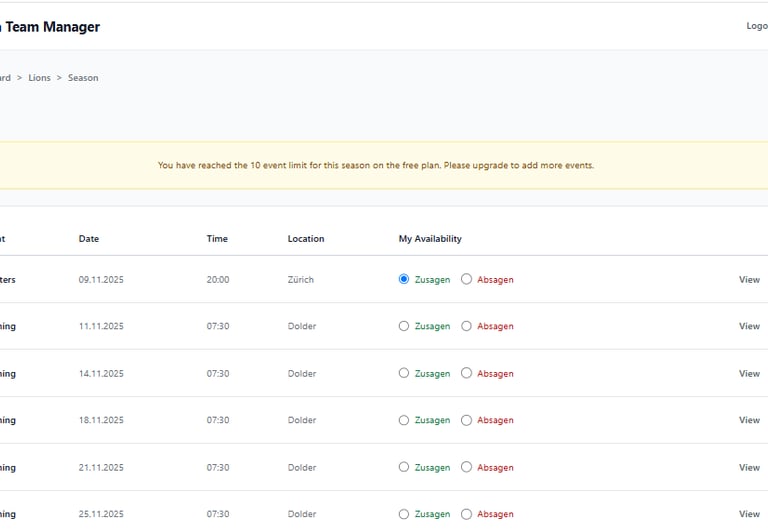Click the Logout link in header
This screenshot has height=532, width=768.
tap(757, 26)
